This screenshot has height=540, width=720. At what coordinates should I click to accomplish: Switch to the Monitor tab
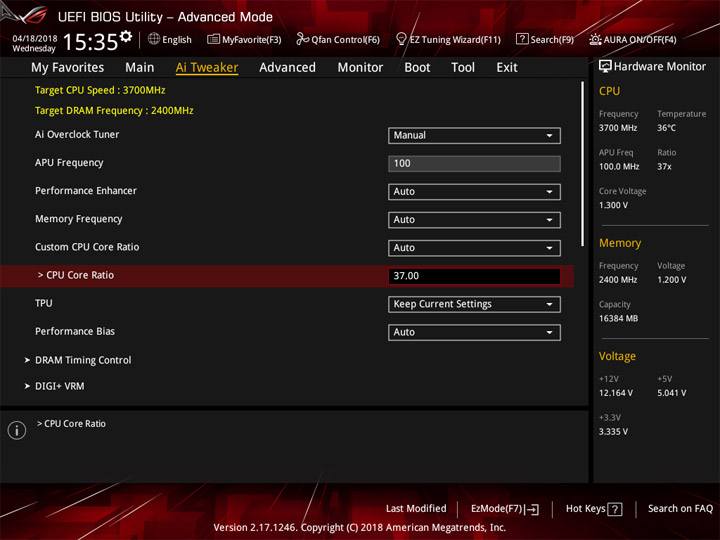(x=360, y=68)
